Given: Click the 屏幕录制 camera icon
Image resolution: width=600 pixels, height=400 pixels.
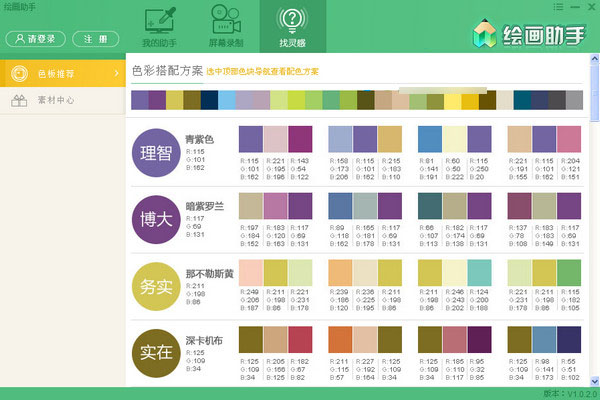Looking at the screenshot, I should [226, 21].
